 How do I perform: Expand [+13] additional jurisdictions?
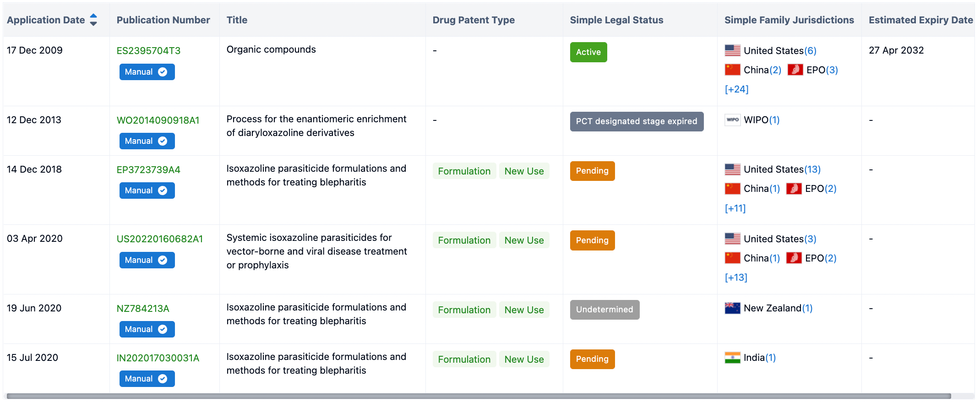736,278
